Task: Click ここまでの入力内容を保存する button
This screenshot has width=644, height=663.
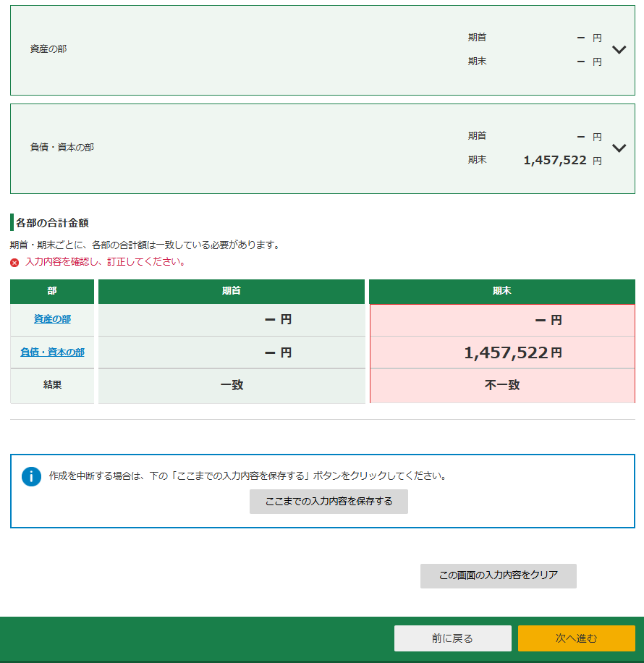Action: point(329,502)
